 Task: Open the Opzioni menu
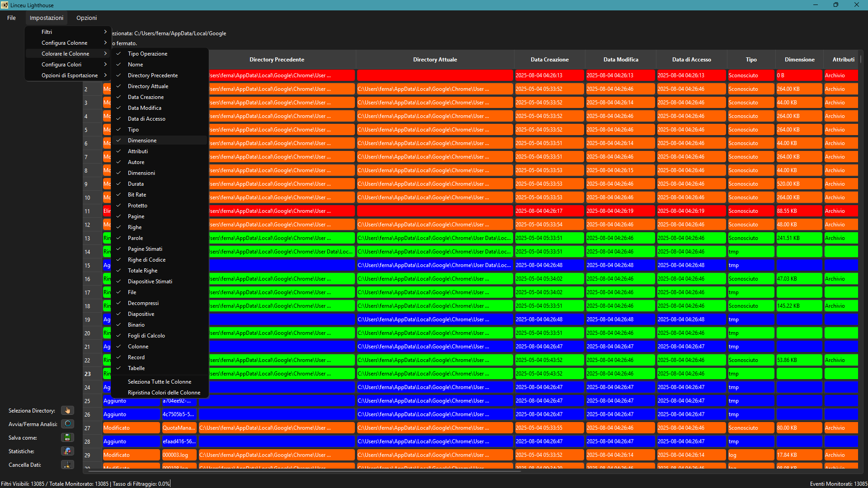coord(86,18)
